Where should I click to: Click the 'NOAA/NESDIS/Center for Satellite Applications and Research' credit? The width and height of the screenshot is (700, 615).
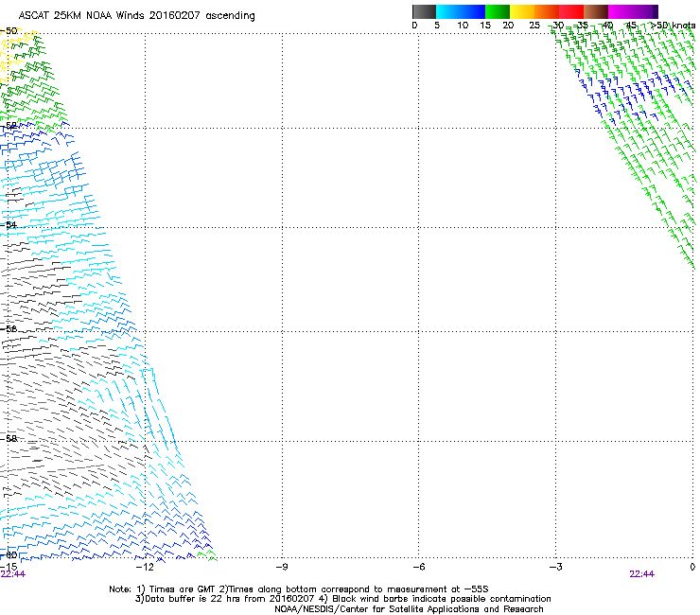[409, 609]
